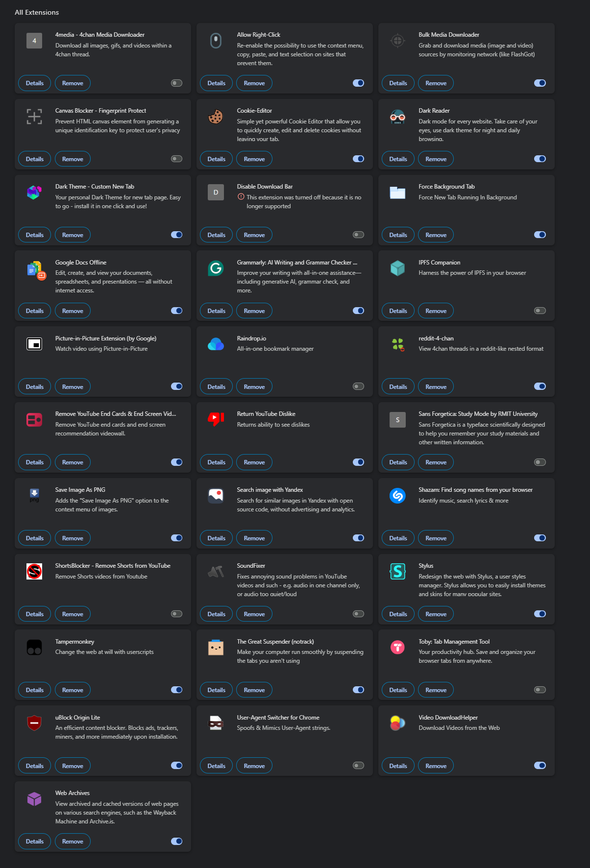
Task: Click the 'All Extensions' heading
Action: tap(37, 12)
